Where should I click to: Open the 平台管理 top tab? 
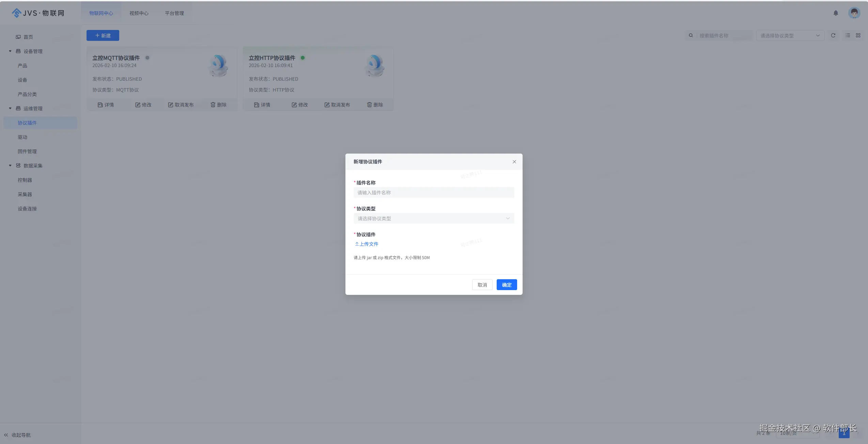pos(174,13)
